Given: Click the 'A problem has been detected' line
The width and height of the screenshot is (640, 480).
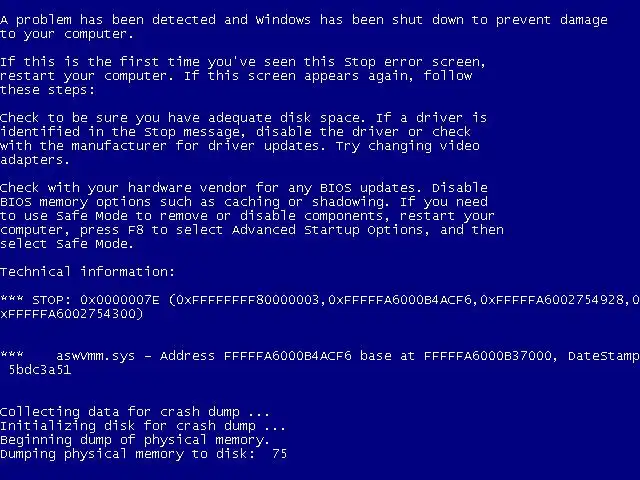Looking at the screenshot, I should point(304,20).
